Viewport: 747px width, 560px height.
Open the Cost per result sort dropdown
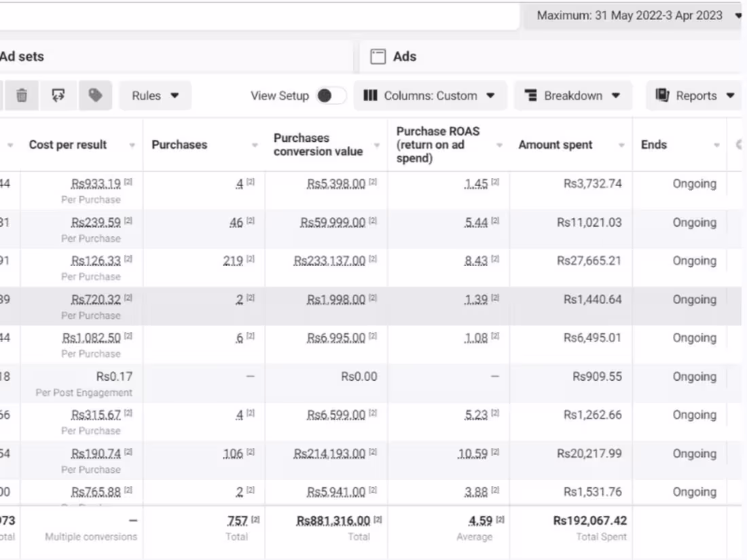[131, 145]
